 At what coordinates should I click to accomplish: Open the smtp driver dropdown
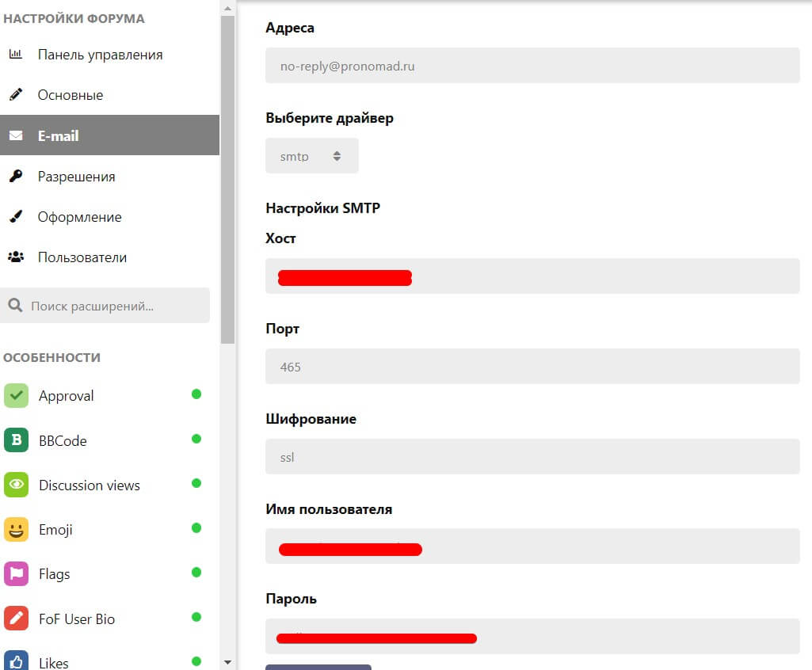(311, 156)
